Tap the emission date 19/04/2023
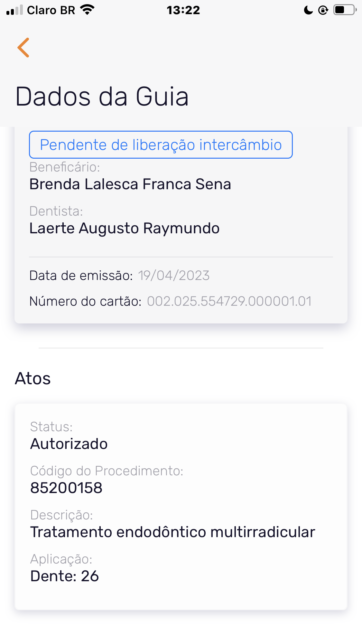362x644 pixels. pos(174,275)
